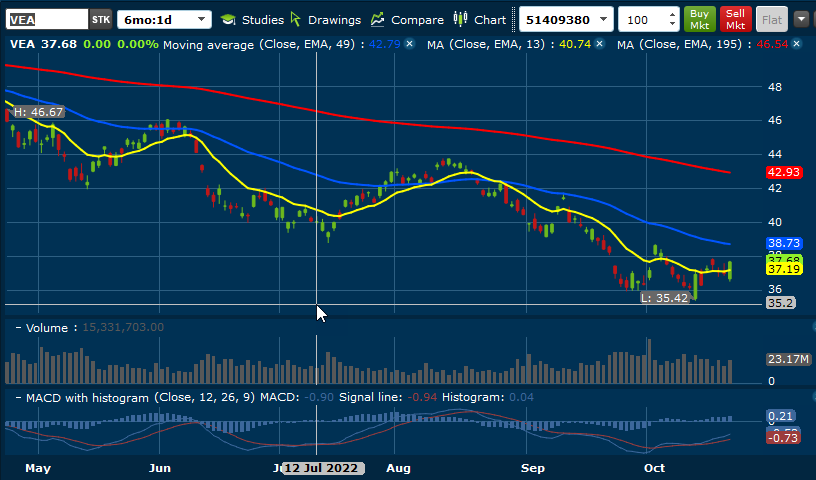Click the STK security type button
The height and width of the screenshot is (480, 816).
coord(100,20)
